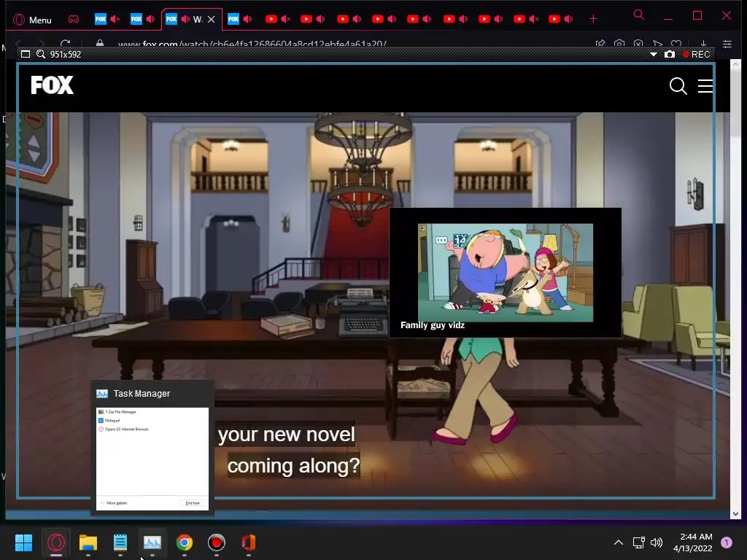Click the page scrollbar down arrow
The height and width of the screenshot is (560, 747).
735,514
